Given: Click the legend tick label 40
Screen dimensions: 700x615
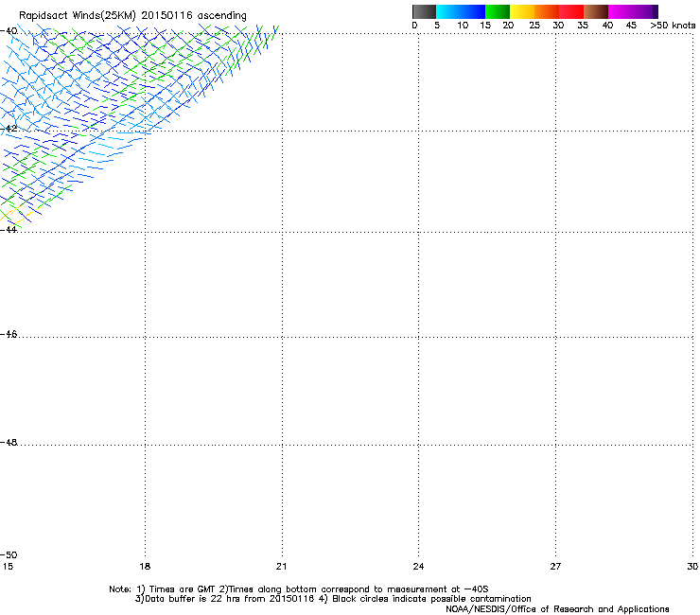Looking at the screenshot, I should point(607,26).
